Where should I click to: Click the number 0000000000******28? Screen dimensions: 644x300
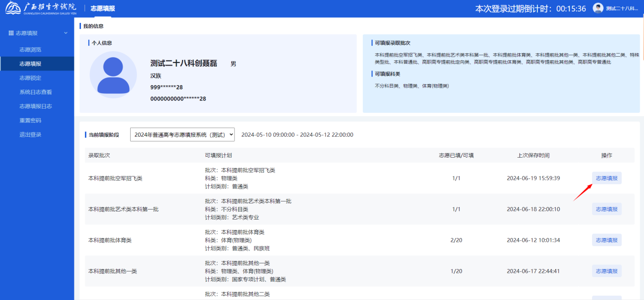click(178, 99)
